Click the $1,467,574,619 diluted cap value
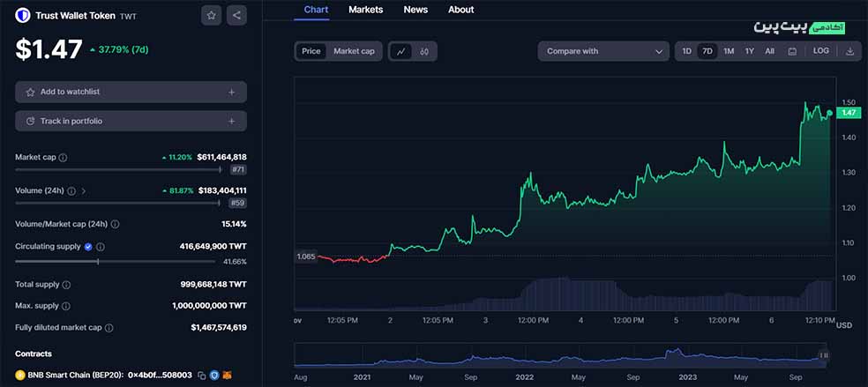Screen dimensions: 868x387 pyautogui.click(x=219, y=328)
